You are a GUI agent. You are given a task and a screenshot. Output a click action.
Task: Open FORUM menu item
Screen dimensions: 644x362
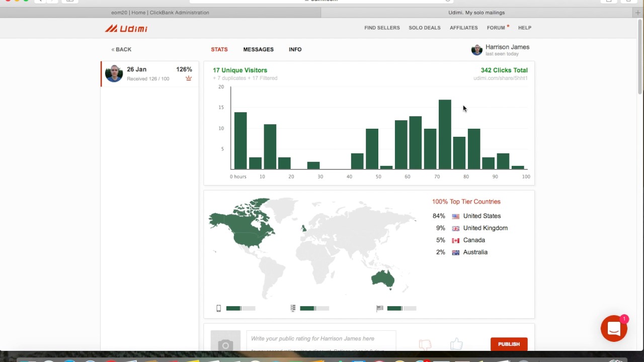click(496, 28)
